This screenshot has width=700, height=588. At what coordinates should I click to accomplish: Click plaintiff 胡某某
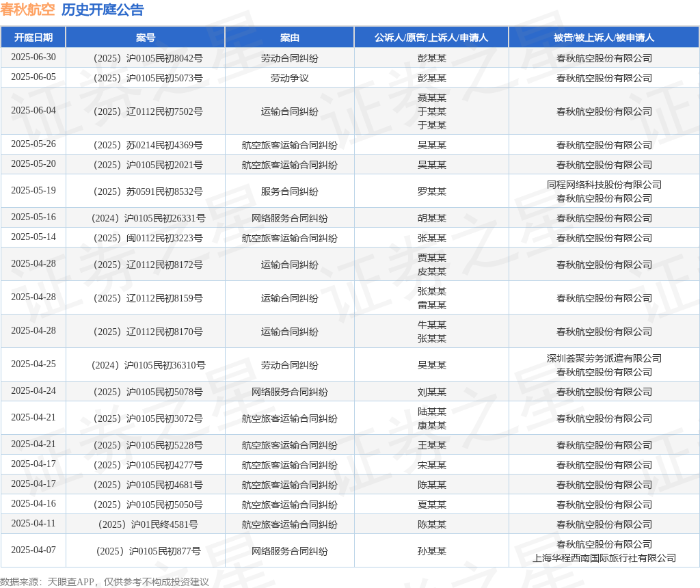coord(432,218)
